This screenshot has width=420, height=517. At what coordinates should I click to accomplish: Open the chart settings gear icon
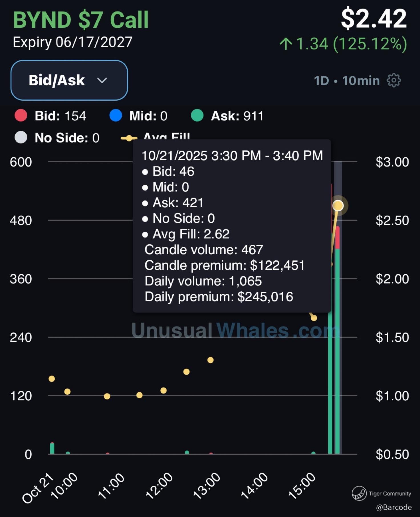pos(394,80)
